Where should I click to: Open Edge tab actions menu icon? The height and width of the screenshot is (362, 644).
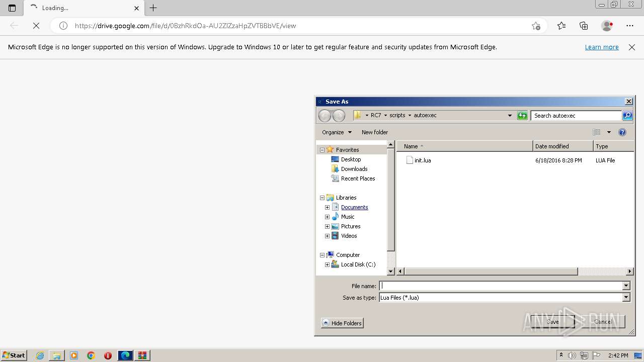tap(12, 8)
